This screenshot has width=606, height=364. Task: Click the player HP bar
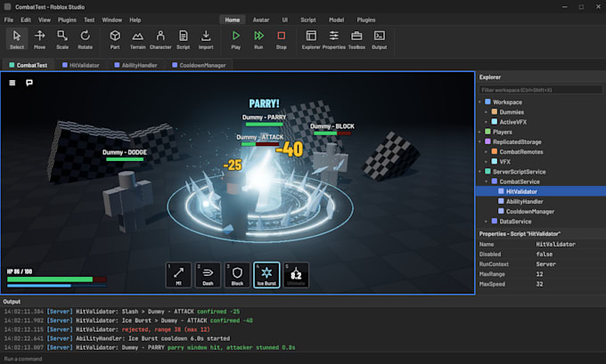click(x=56, y=279)
